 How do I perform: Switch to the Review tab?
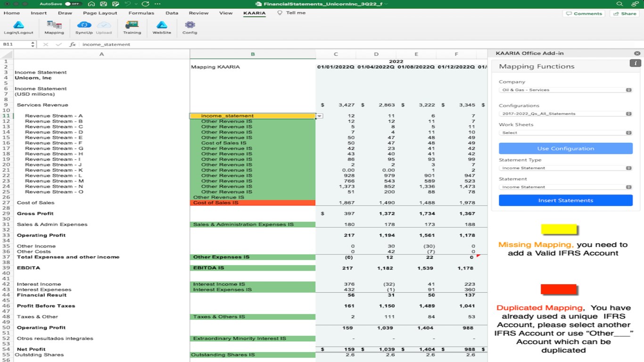click(198, 13)
